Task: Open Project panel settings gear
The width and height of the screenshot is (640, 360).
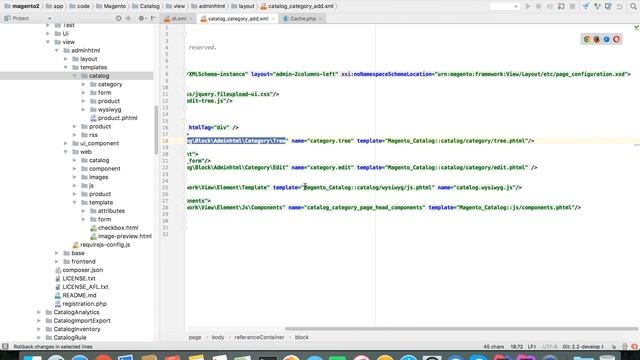Action: pyautogui.click(x=141, y=18)
